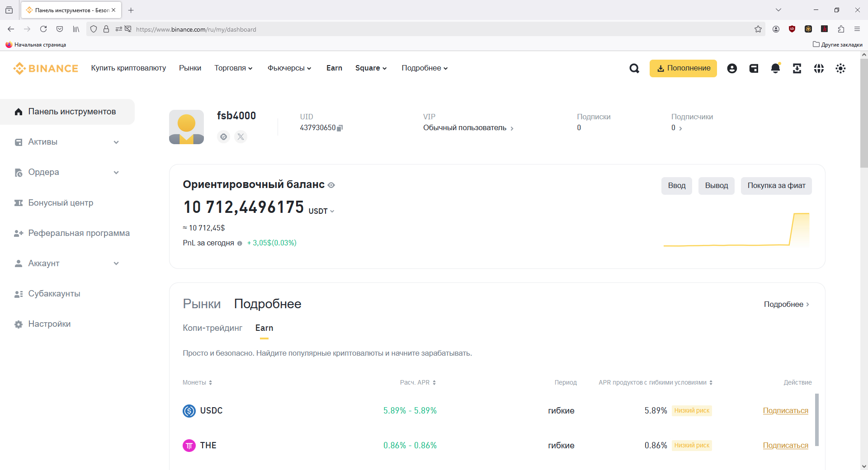Sort by Расч. APR column
Screen dimensions: 868x470
pos(418,382)
